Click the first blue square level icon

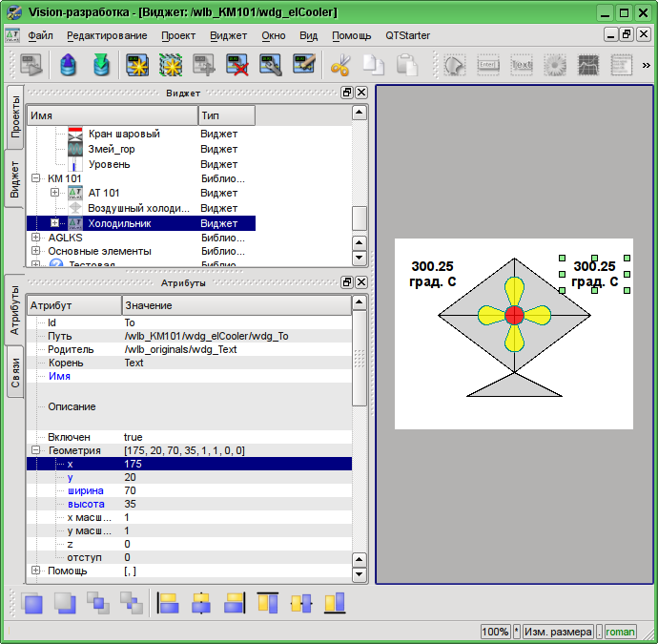tap(32, 603)
